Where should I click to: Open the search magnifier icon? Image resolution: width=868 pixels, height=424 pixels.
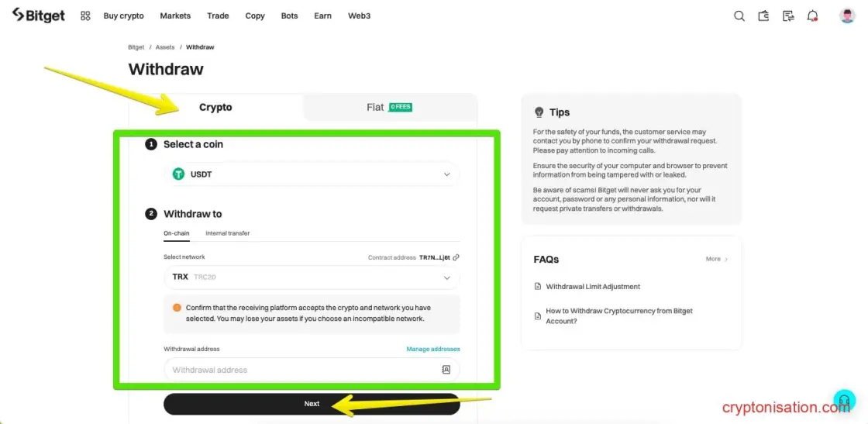click(x=739, y=16)
